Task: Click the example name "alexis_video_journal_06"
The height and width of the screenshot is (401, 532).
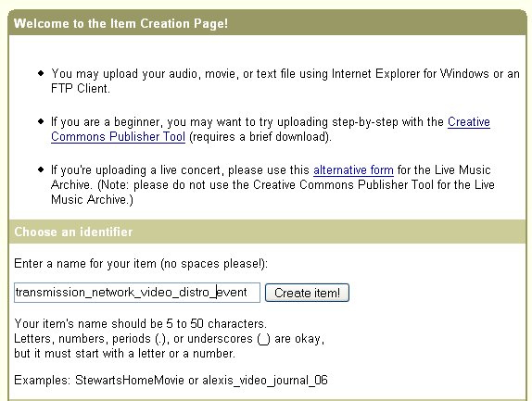Action: click(x=265, y=380)
